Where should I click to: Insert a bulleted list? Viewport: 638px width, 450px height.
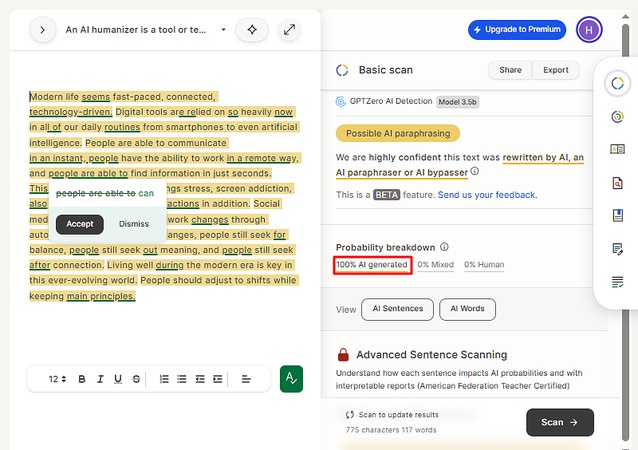(x=182, y=379)
